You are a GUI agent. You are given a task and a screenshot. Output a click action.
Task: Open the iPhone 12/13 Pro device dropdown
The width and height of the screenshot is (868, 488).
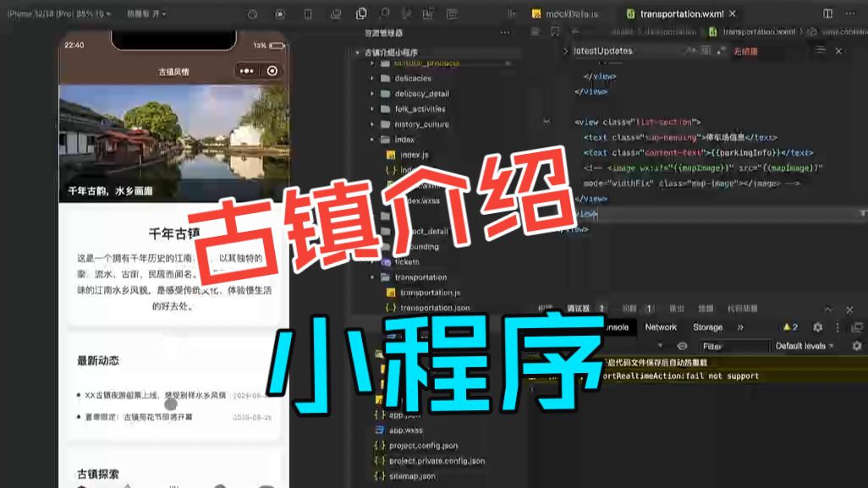point(58,14)
